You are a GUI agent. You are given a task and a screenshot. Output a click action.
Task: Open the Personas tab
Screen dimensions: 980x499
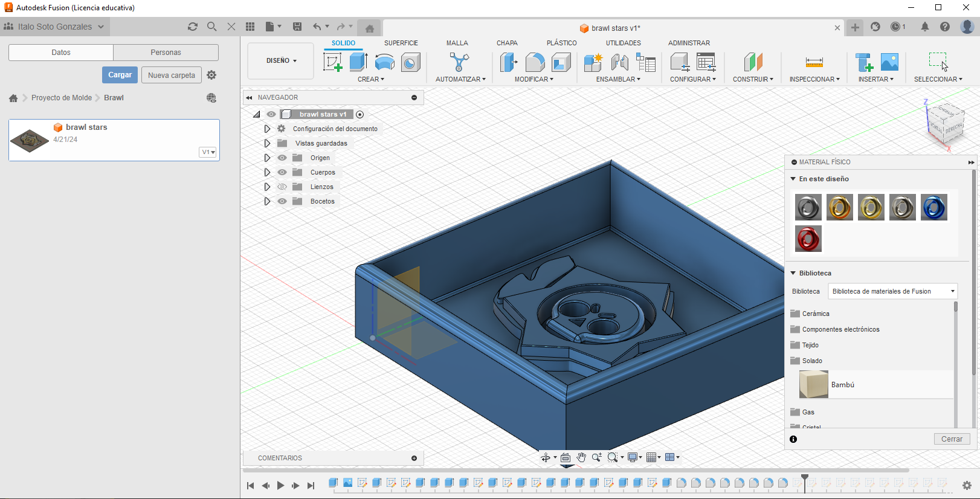pyautogui.click(x=166, y=53)
